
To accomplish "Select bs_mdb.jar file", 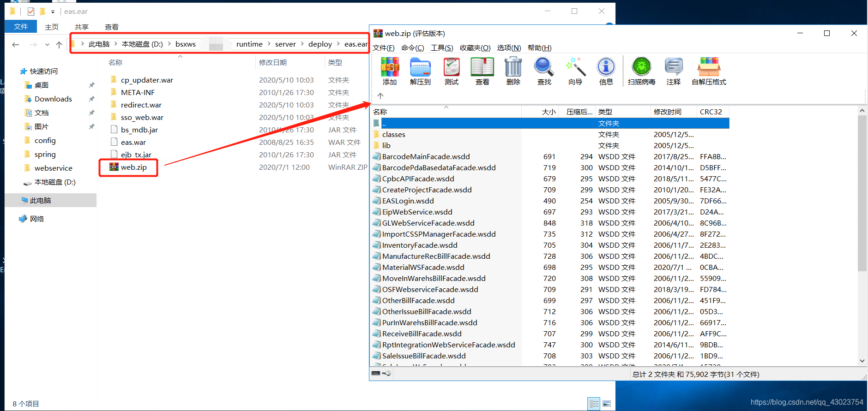I will [x=139, y=130].
